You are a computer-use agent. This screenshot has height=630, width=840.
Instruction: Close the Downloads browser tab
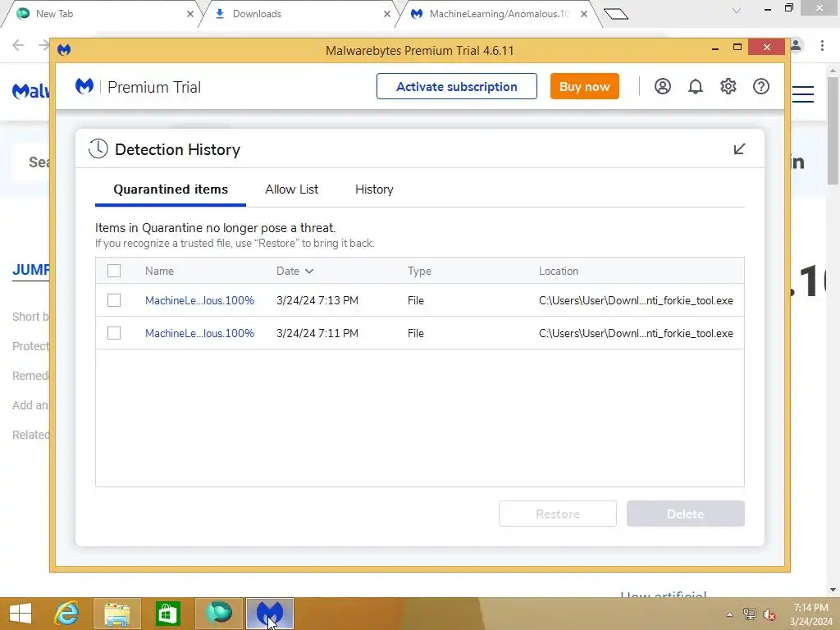[x=387, y=14]
